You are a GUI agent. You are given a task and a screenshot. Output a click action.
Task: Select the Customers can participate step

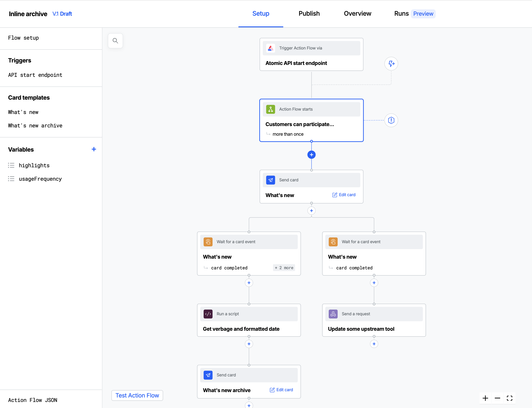(x=311, y=120)
